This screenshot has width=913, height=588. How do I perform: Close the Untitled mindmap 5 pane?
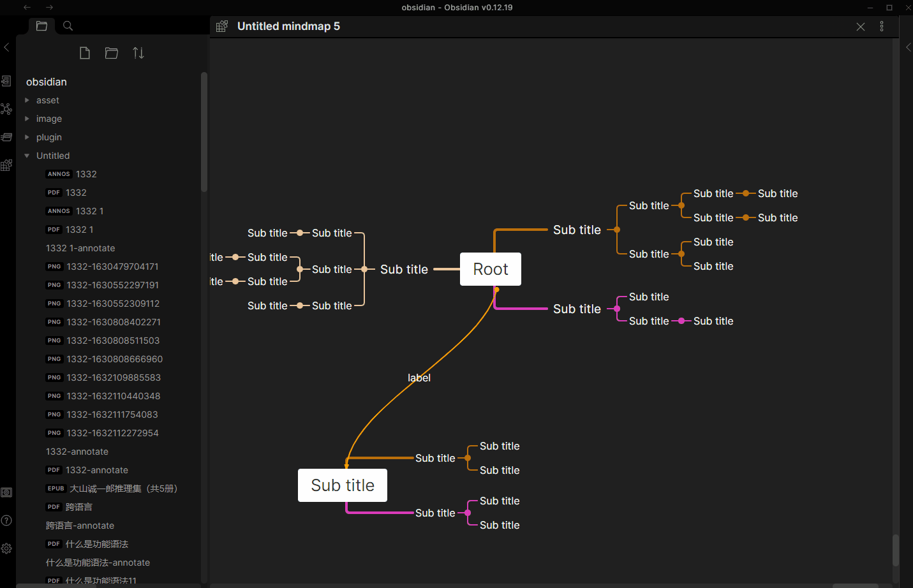tap(861, 27)
